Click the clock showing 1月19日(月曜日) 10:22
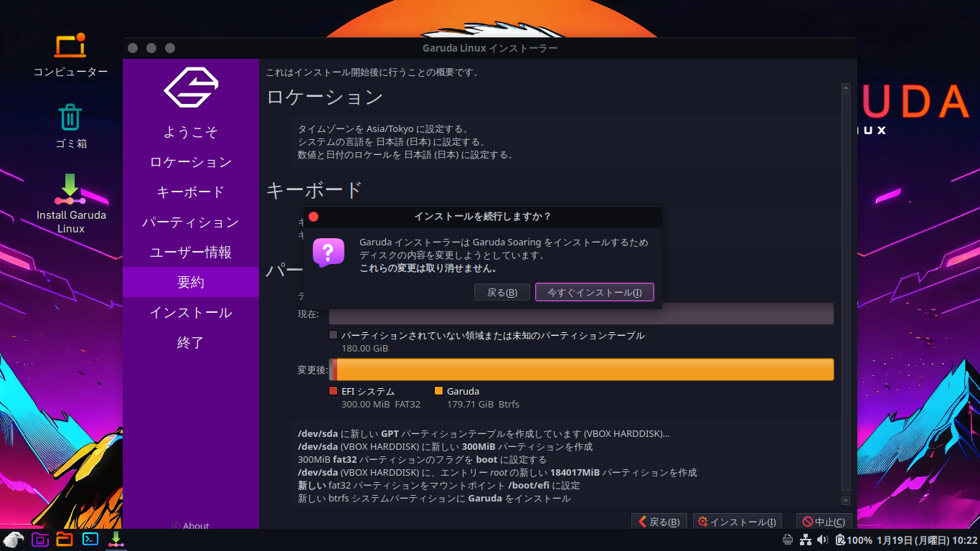Viewport: 980px width, 551px height. click(927, 540)
